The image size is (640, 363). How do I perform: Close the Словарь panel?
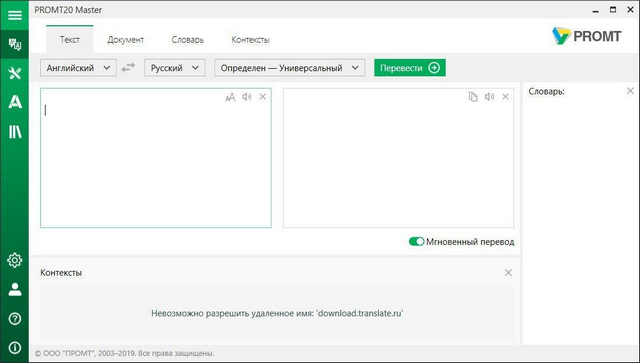click(630, 91)
